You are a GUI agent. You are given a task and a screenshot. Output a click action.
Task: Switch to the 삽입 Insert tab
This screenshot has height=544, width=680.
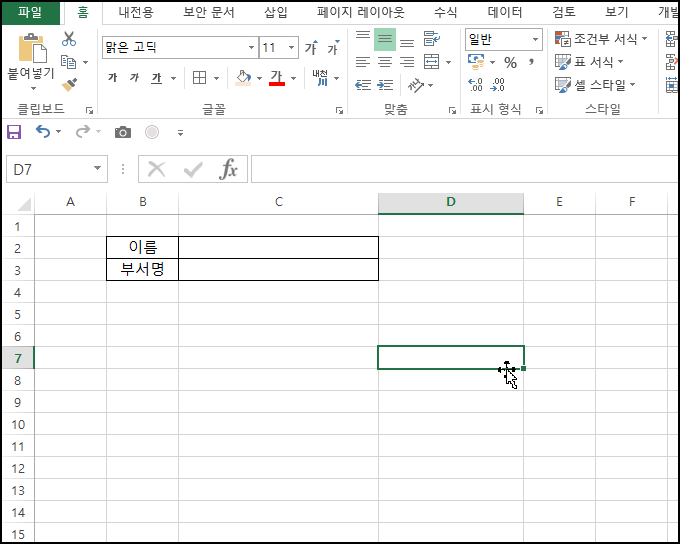click(275, 12)
